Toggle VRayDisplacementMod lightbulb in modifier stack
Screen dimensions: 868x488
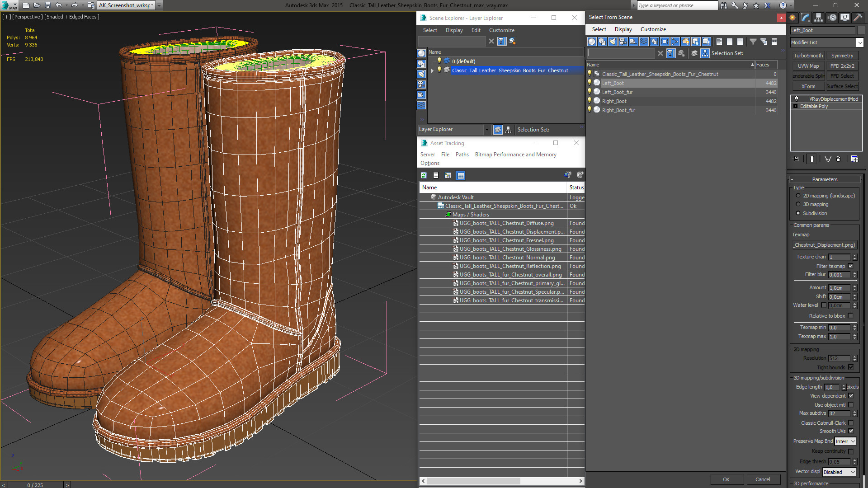tap(796, 99)
